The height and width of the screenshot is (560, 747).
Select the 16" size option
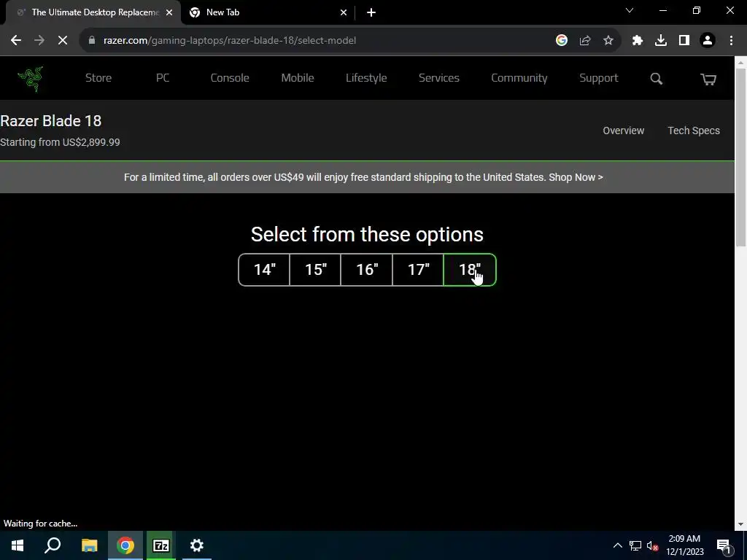[x=367, y=270]
